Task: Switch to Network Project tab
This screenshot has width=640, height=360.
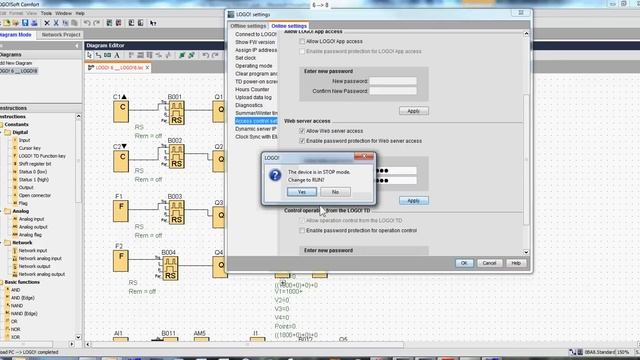Action: (61, 35)
